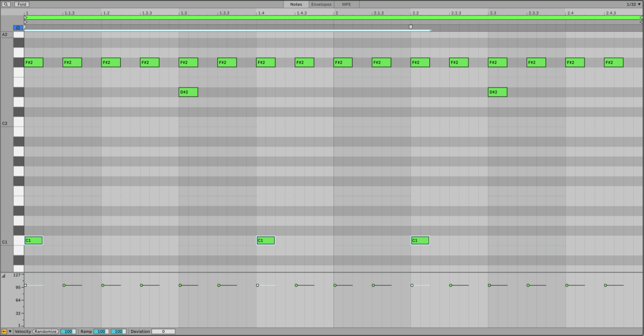This screenshot has width=644, height=336.
Task: Click the velocity lane bars icon
Action: 4,276
